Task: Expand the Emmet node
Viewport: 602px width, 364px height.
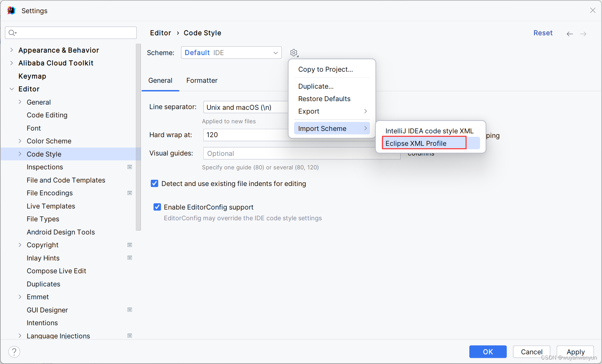Action: click(20, 297)
